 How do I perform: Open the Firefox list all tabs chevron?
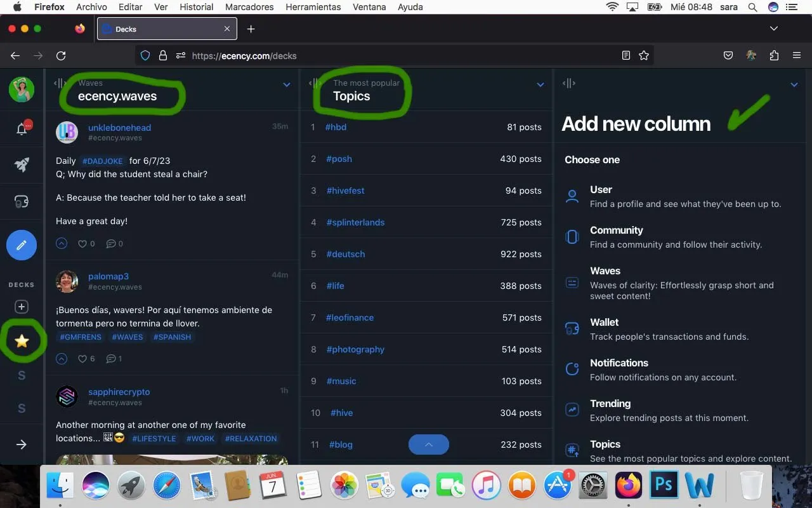[773, 29]
